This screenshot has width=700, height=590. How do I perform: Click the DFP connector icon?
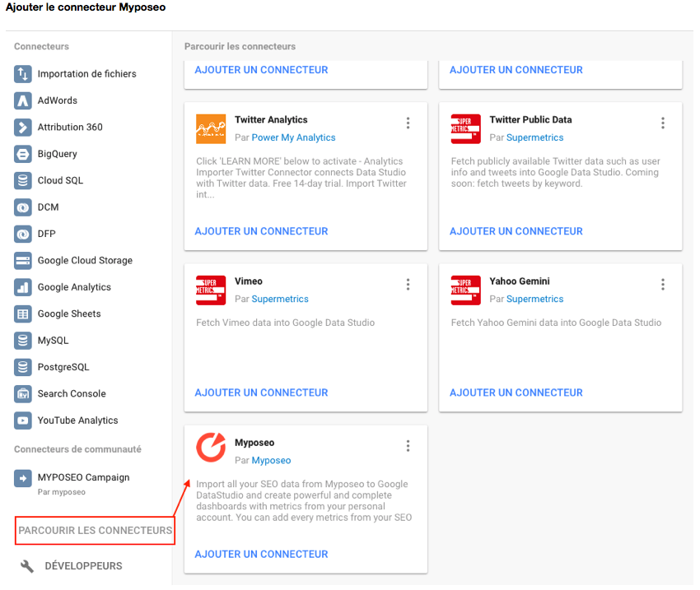tap(23, 235)
